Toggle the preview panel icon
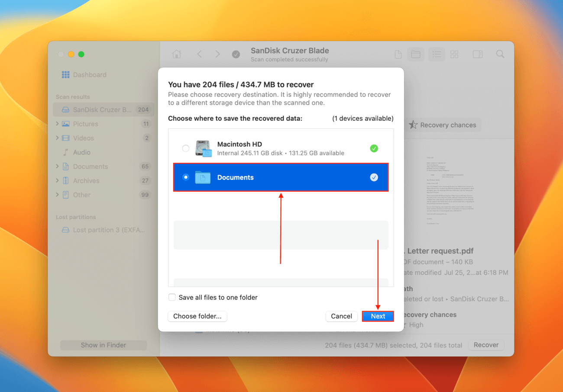This screenshot has width=563, height=392. (x=478, y=54)
